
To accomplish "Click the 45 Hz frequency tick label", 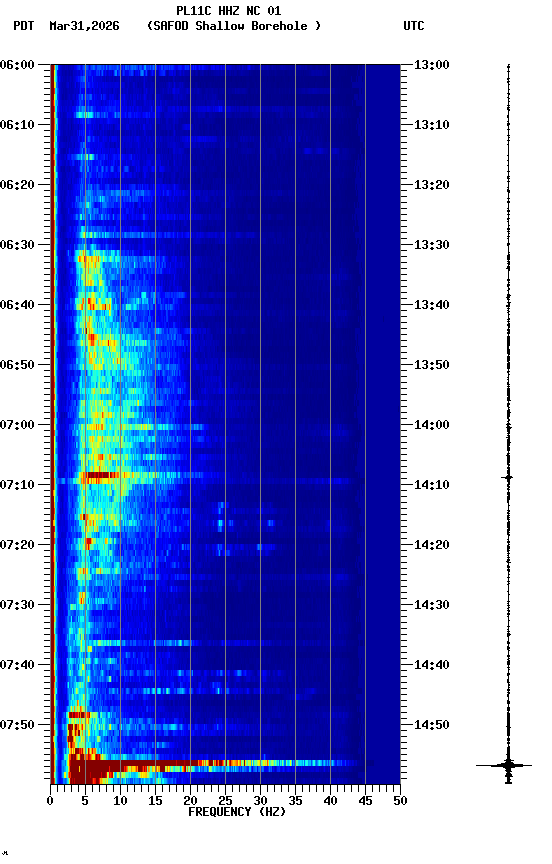I will (365, 801).
